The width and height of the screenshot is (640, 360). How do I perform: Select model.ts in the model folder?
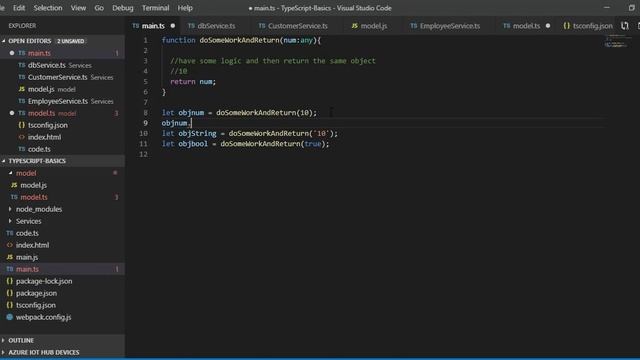click(62, 197)
